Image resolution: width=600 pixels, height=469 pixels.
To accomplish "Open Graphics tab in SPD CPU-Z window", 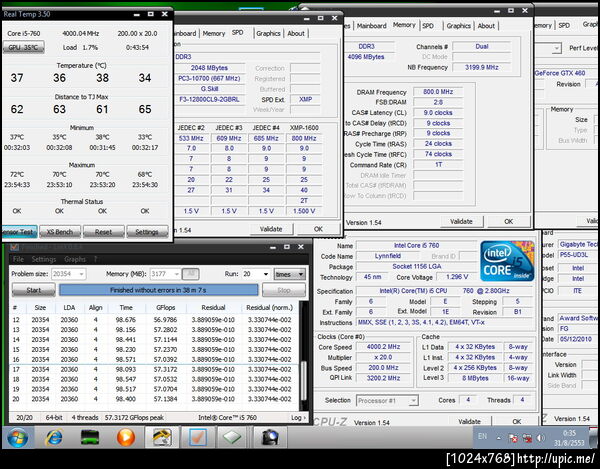I will (268, 33).
